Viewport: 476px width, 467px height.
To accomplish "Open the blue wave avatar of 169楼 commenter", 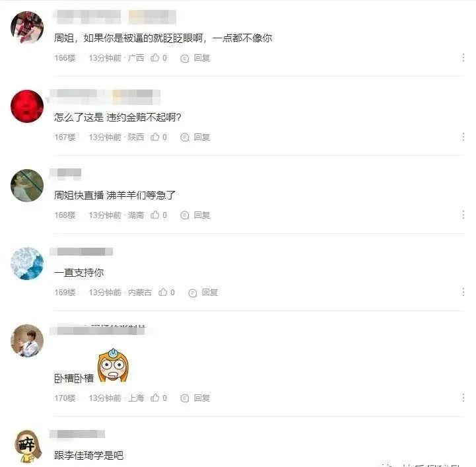I will (x=27, y=264).
